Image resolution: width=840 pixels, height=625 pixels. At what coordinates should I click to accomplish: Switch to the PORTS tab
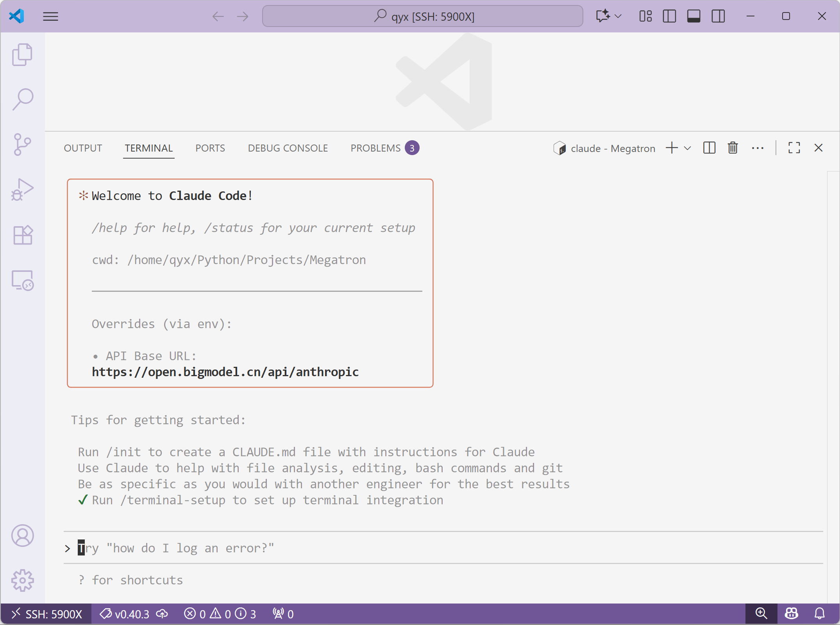(210, 148)
